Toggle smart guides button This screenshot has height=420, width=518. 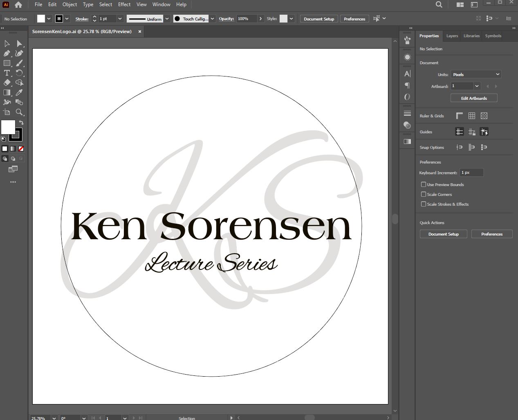[484, 132]
